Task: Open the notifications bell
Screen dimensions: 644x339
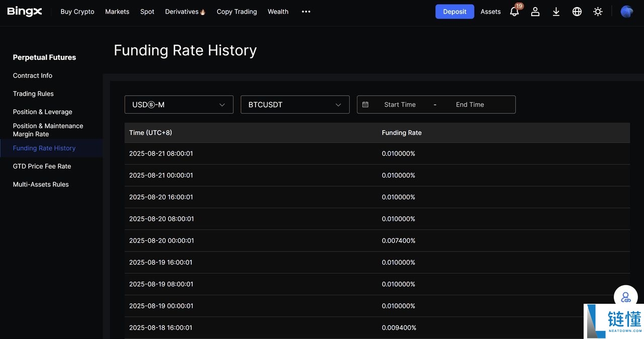Action: point(514,12)
